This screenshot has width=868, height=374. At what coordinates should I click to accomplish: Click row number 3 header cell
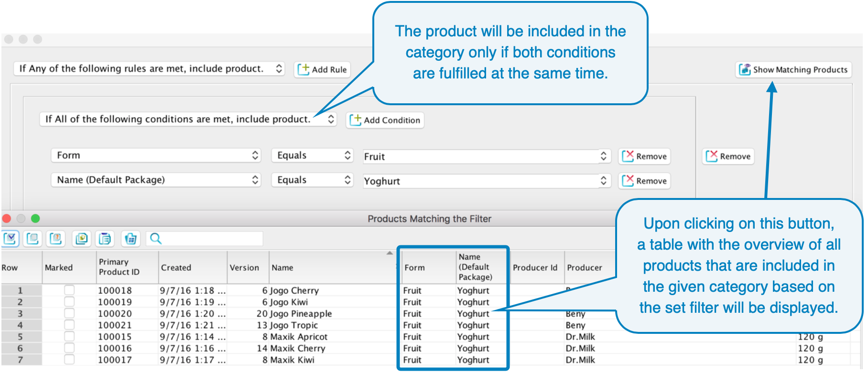pyautogui.click(x=21, y=313)
